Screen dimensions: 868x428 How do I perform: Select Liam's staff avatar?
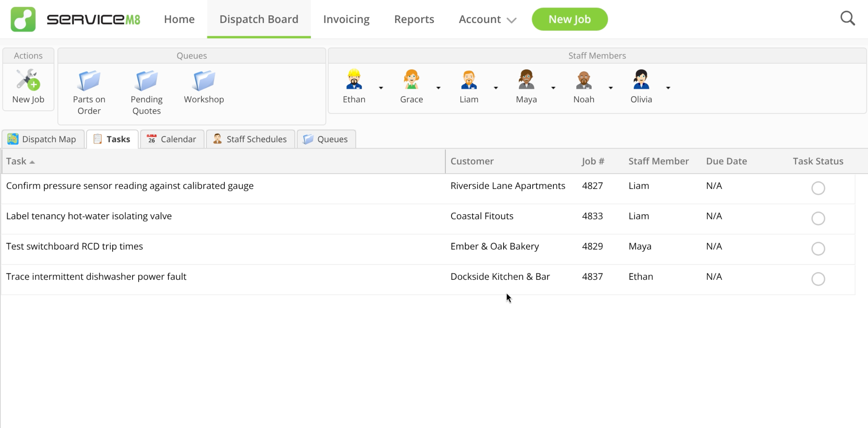click(x=469, y=79)
